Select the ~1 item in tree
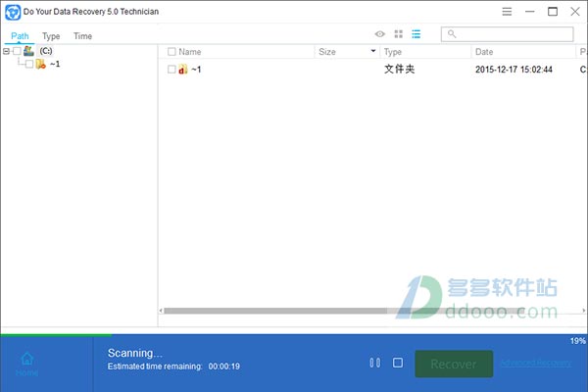This screenshot has width=588, height=392. (55, 64)
